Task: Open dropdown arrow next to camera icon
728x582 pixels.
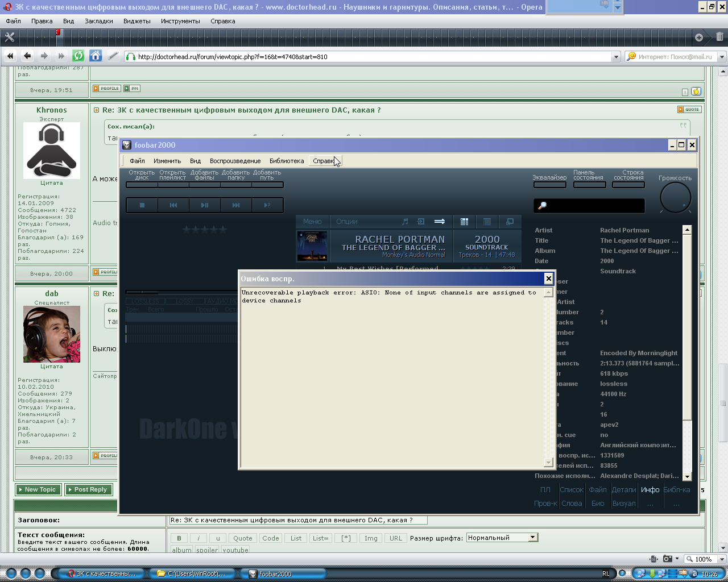Action: 677,559
